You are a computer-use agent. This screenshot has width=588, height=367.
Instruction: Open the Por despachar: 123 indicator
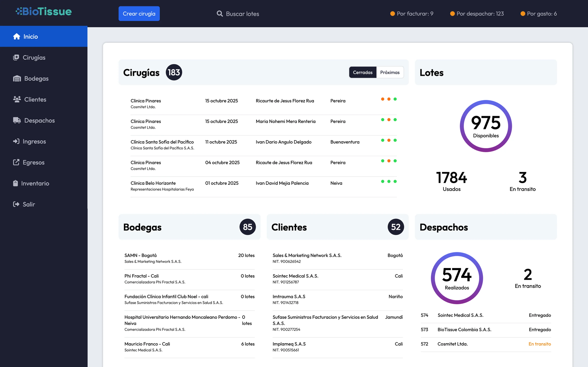[477, 14]
